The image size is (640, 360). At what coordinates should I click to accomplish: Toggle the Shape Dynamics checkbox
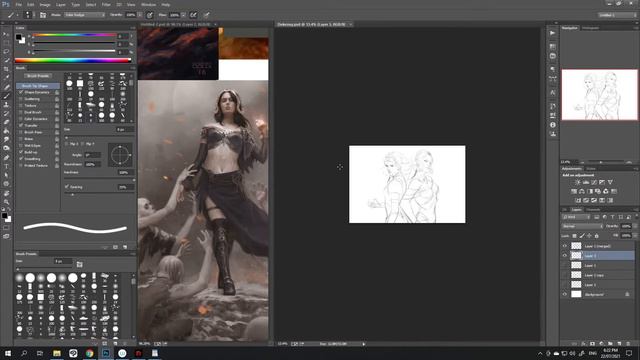[21, 92]
